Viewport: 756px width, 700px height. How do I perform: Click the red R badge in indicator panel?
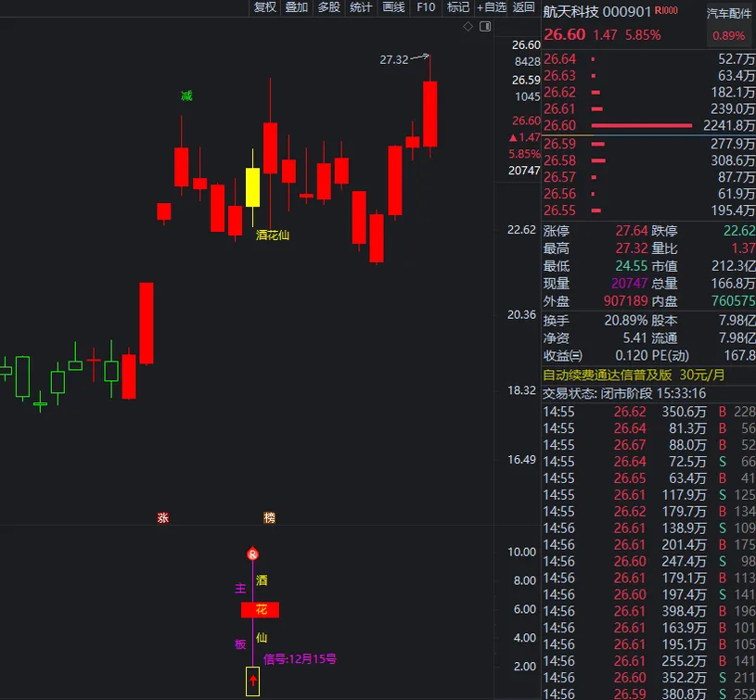point(252,554)
